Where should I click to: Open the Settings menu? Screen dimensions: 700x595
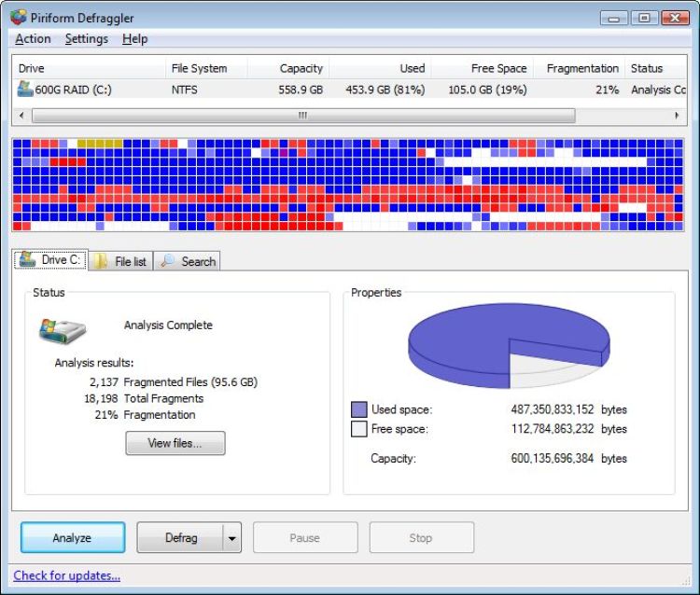86,39
